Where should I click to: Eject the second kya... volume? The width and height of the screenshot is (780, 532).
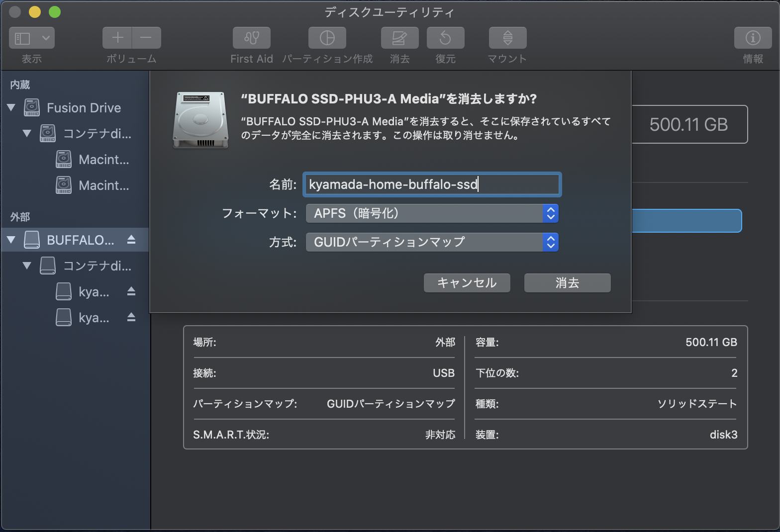coord(131,317)
